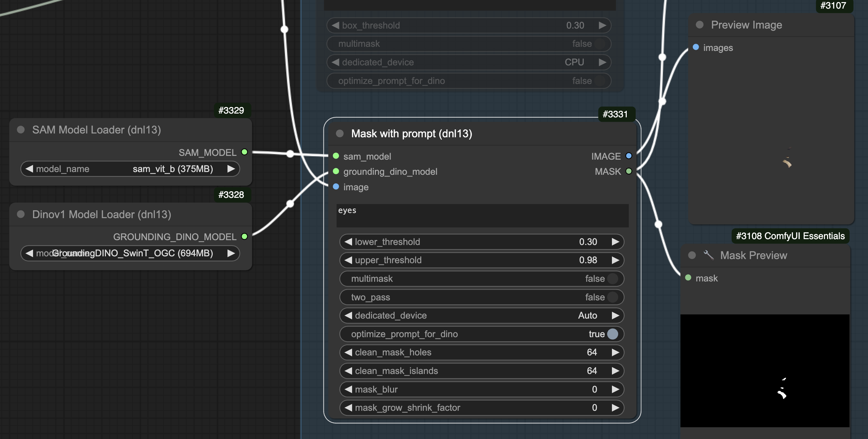Click the GROUNDING_DINO_MODEL output dot
This screenshot has width=868, height=439.
point(244,237)
